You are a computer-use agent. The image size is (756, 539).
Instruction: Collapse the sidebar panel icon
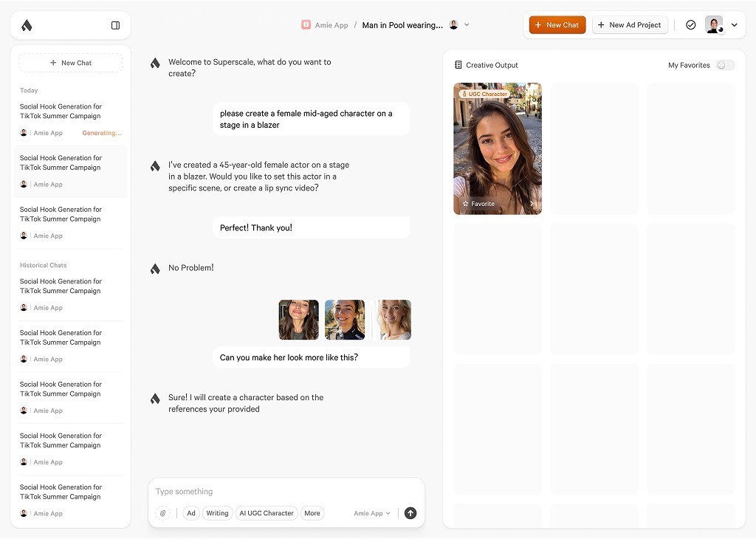click(115, 25)
